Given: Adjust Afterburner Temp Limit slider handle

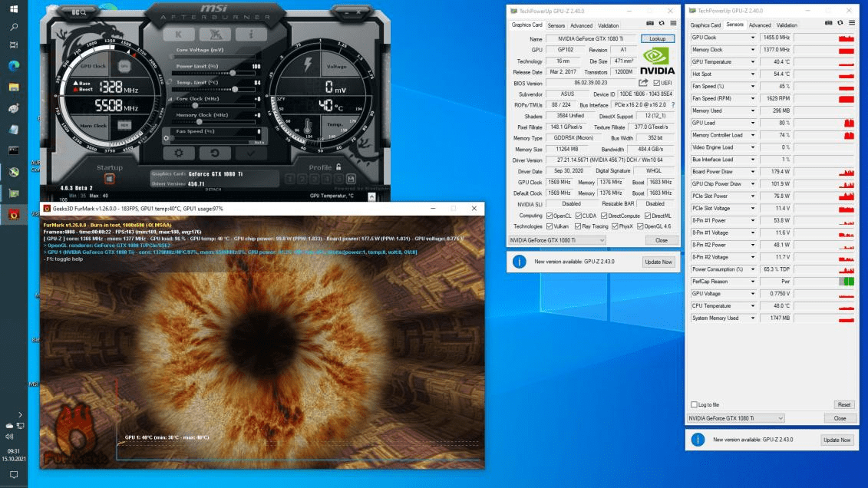Looking at the screenshot, I should pyautogui.click(x=236, y=89).
